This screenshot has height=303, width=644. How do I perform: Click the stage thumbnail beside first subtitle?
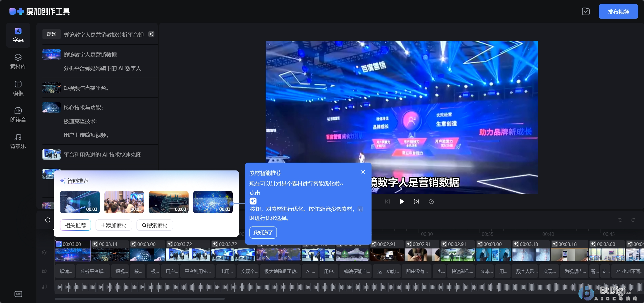tap(52, 54)
